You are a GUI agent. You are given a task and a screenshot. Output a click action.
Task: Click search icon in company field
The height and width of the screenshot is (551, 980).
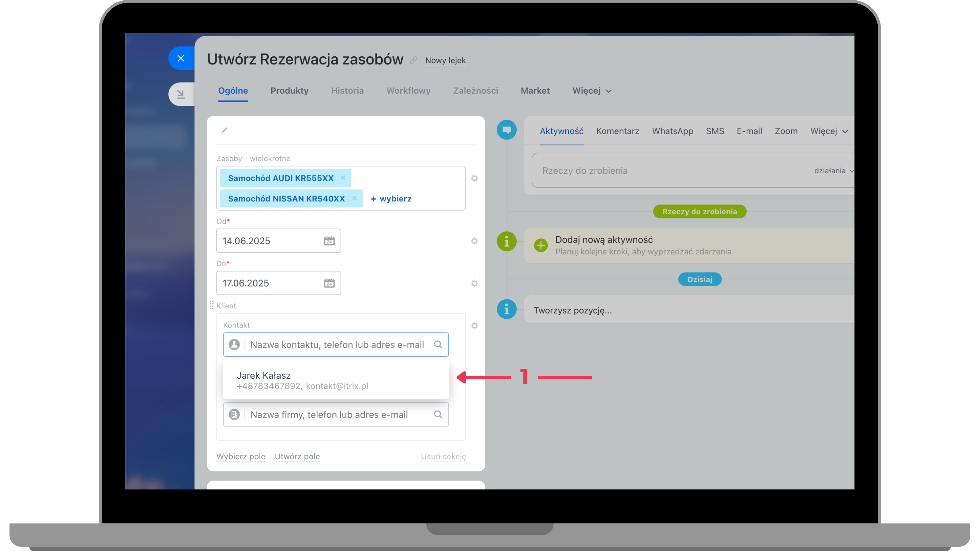pyautogui.click(x=438, y=414)
